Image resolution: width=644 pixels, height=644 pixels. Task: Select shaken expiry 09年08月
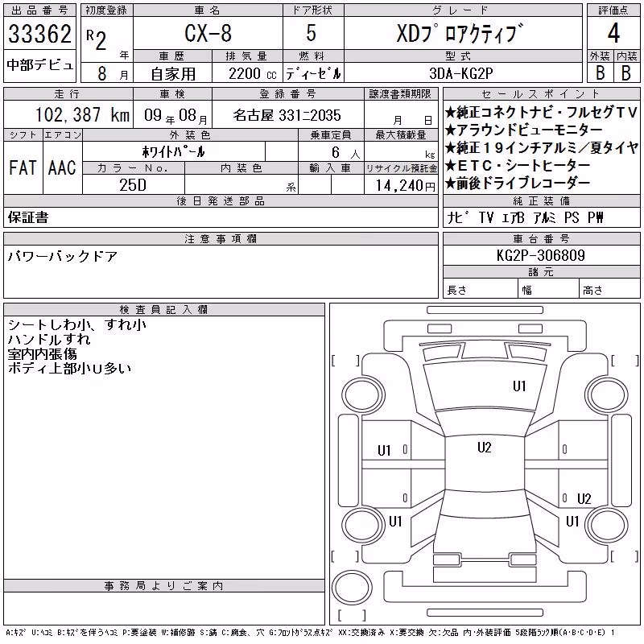point(175,115)
